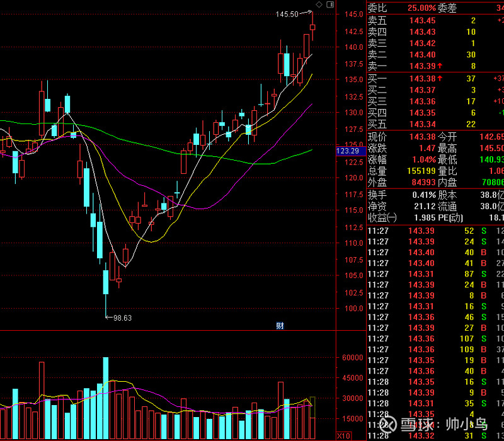This screenshot has width=504, height=441.
Task: Click the 100.0 price axis label
Action: tap(354, 309)
